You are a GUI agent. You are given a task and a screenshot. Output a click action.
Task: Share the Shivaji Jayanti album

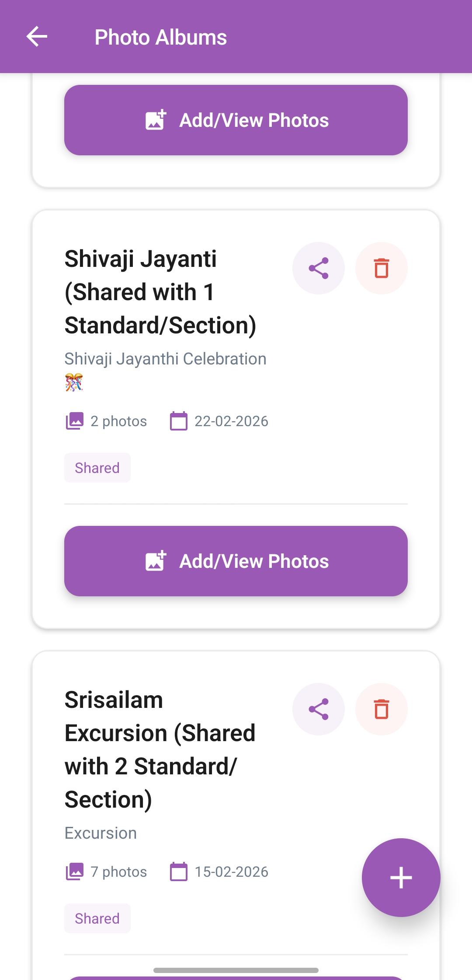coord(318,268)
